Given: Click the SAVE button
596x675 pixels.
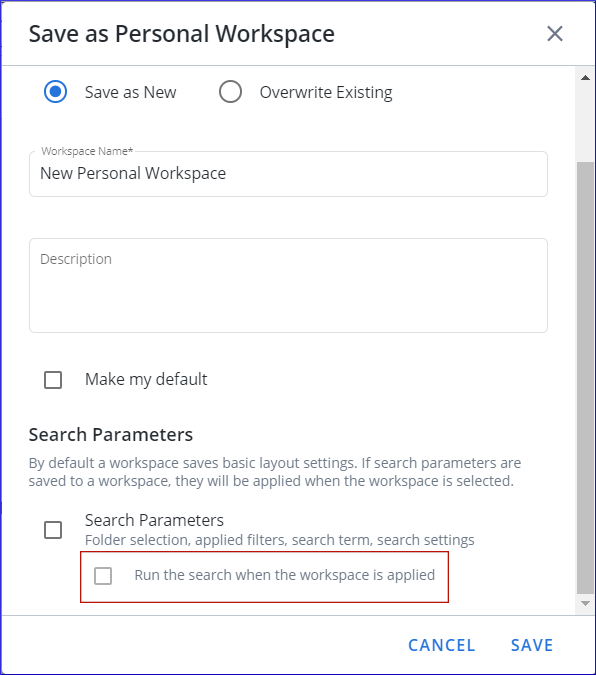Looking at the screenshot, I should point(532,645).
